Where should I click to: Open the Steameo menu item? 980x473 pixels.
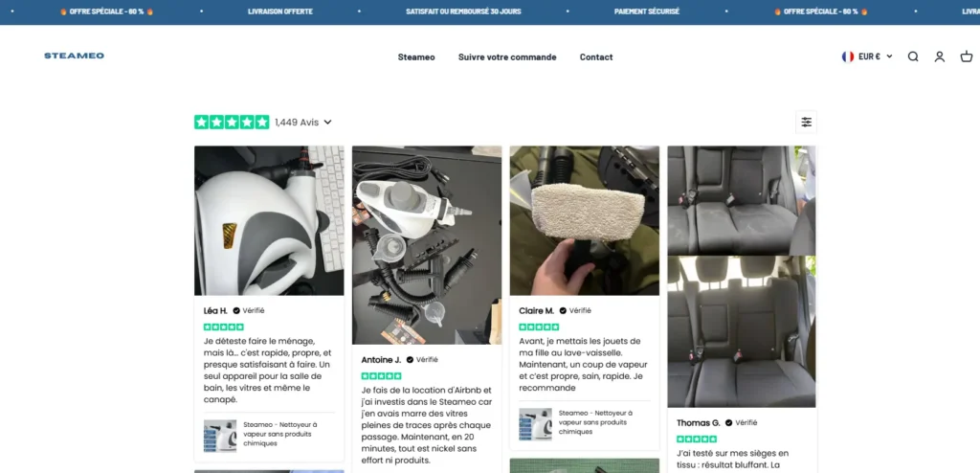coord(416,57)
